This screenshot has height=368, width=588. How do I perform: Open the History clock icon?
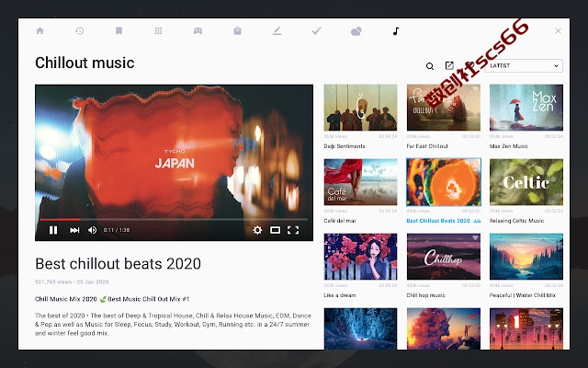[80, 30]
